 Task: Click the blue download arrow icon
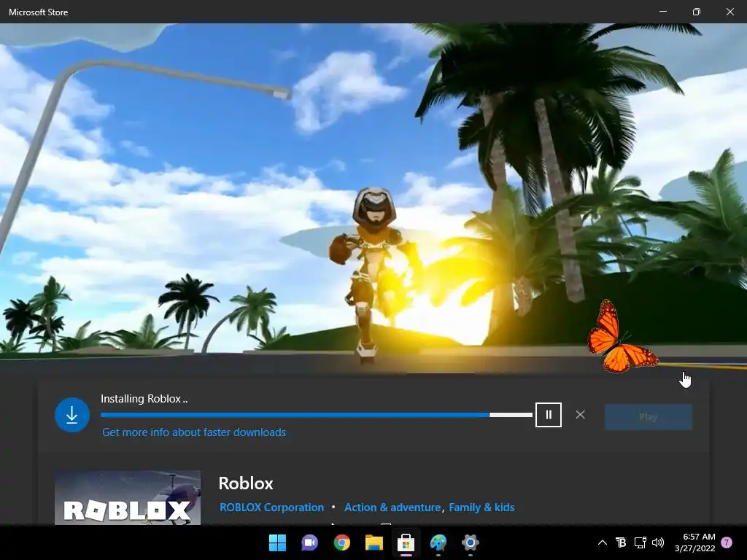pos(72,415)
